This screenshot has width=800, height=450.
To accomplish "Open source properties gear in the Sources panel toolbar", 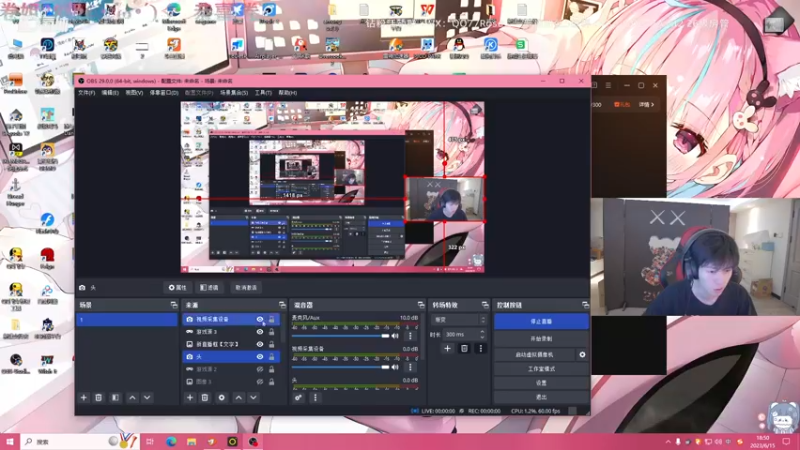I will (221, 397).
